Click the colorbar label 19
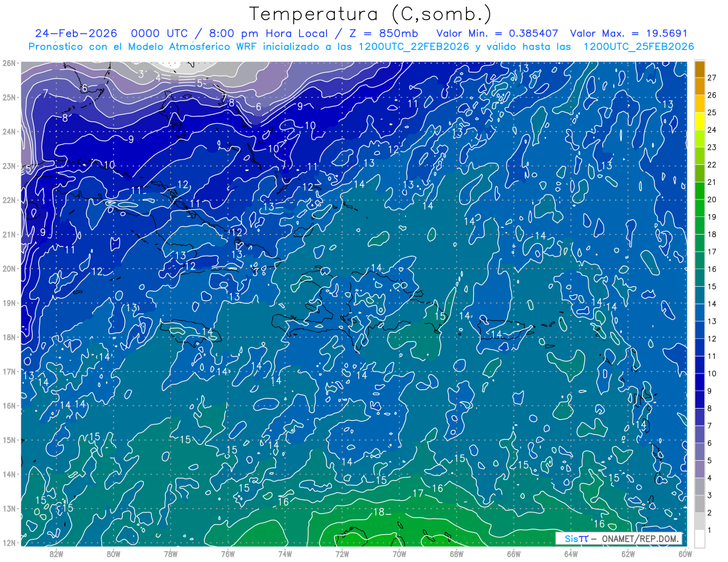This screenshot has width=728, height=562. [x=712, y=217]
